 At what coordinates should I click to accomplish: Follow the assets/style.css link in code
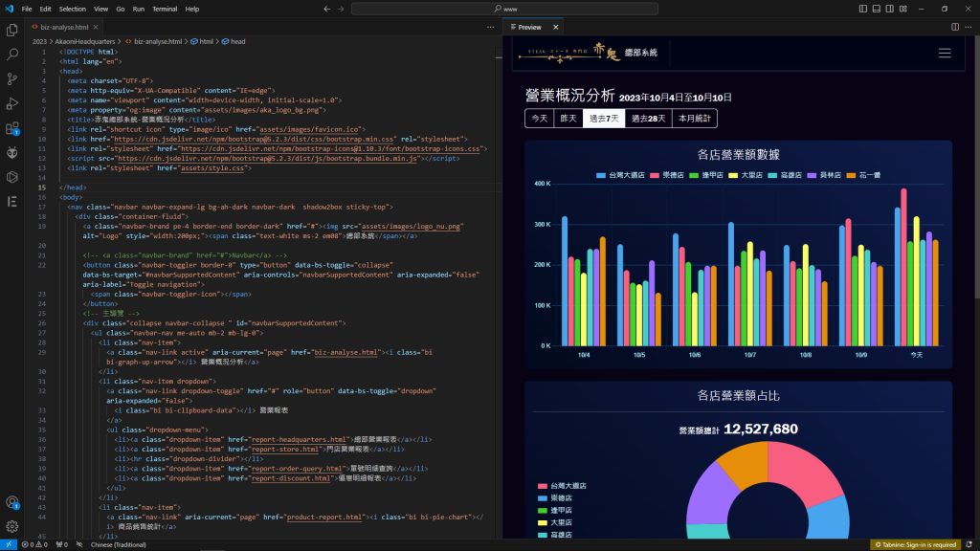(212, 168)
